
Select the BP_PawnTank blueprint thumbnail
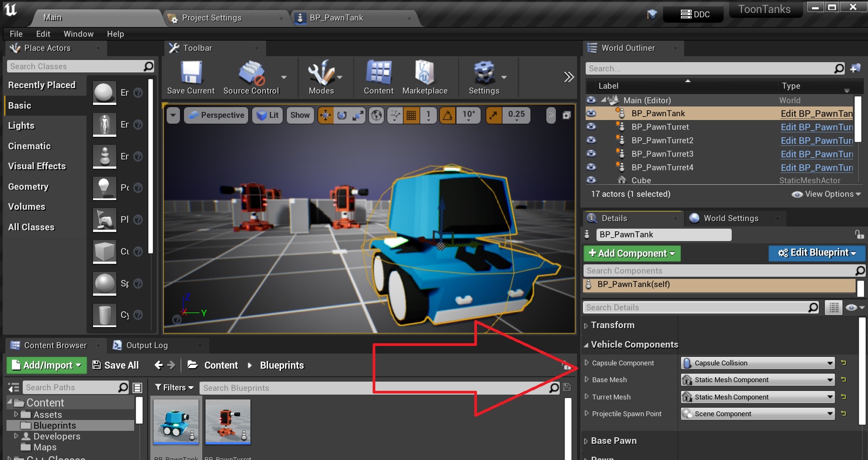pyautogui.click(x=176, y=422)
